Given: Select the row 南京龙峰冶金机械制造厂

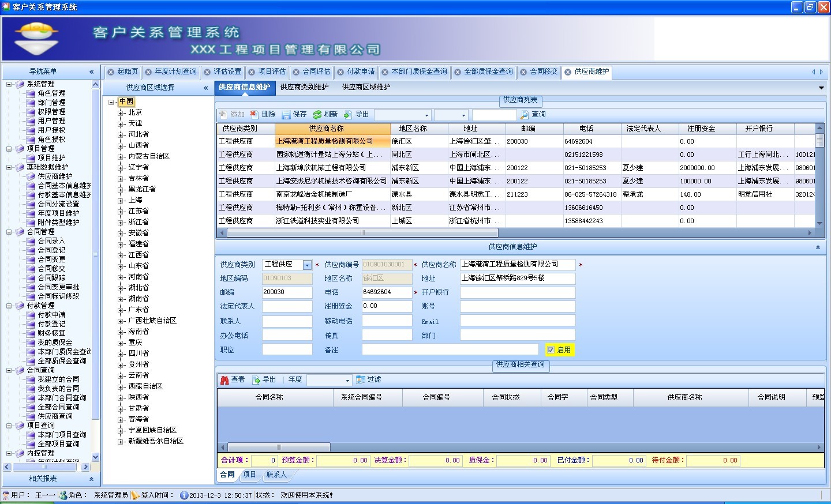Looking at the screenshot, I should [517, 194].
